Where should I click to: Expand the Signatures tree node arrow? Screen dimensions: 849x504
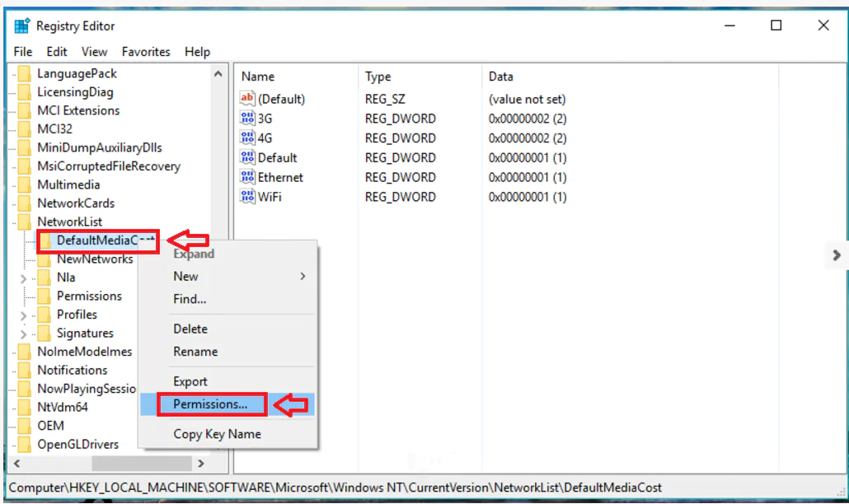pos(23,334)
